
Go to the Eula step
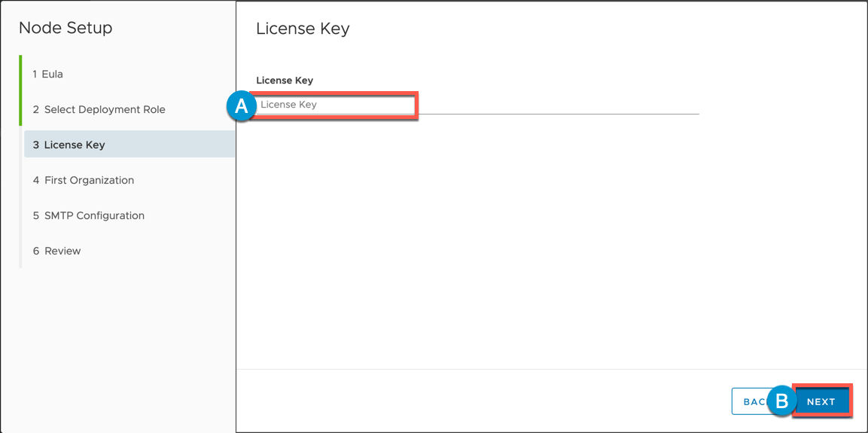click(47, 75)
